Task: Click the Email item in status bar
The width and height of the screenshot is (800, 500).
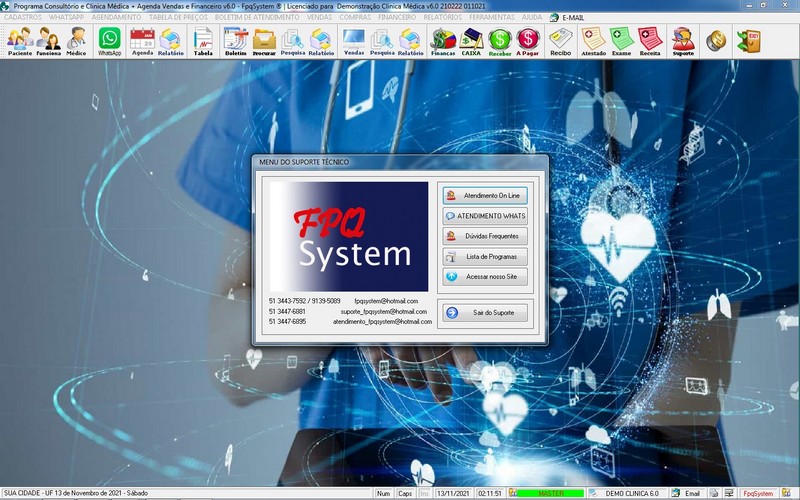Action: click(x=686, y=493)
